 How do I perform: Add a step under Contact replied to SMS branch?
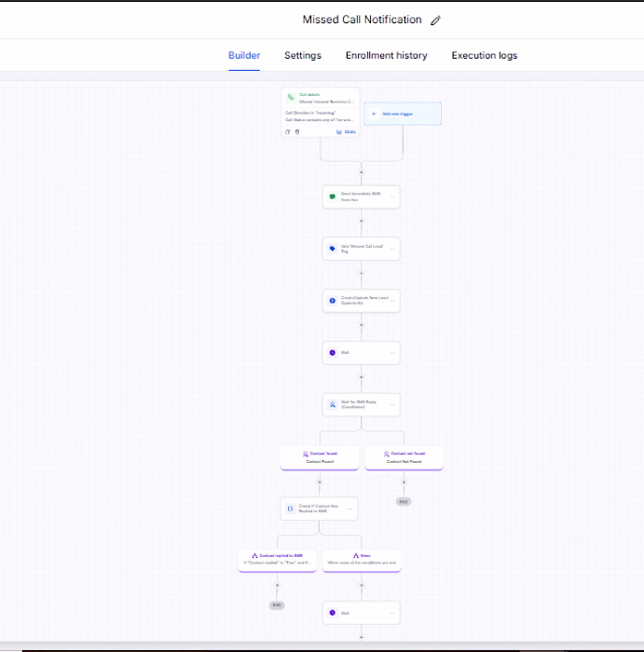(x=277, y=585)
